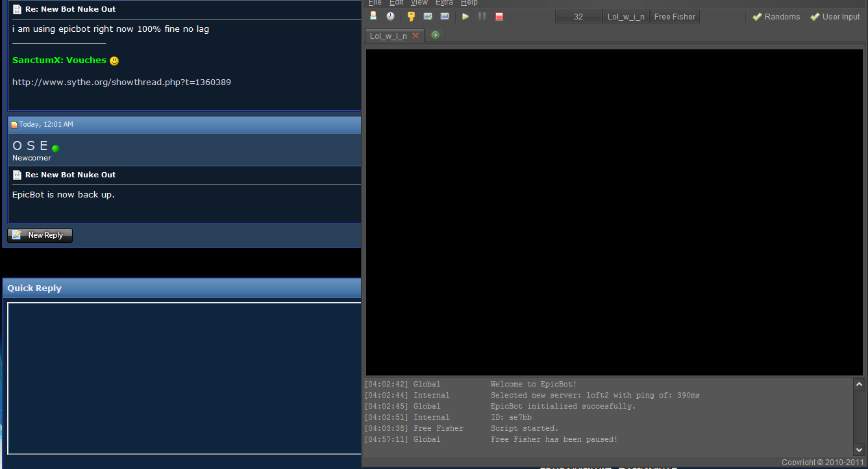Click the document icon in OSE's post title
868x469 pixels.
click(17, 175)
